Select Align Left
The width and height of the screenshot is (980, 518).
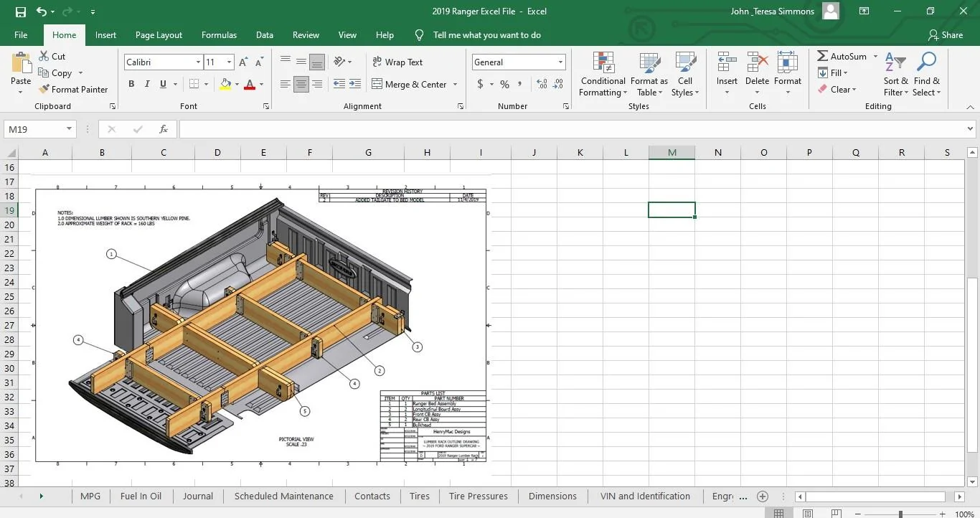tap(286, 84)
